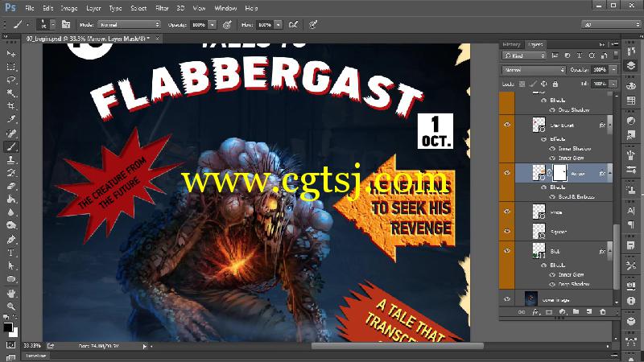Open the Paragraph panel dock icon
The width and height of the screenshot is (644, 362).
click(631, 224)
